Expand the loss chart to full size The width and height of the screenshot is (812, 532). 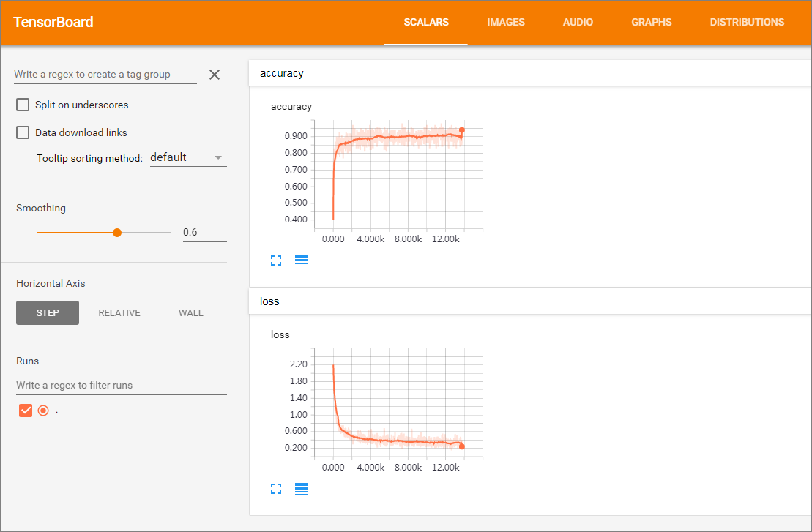(276, 489)
